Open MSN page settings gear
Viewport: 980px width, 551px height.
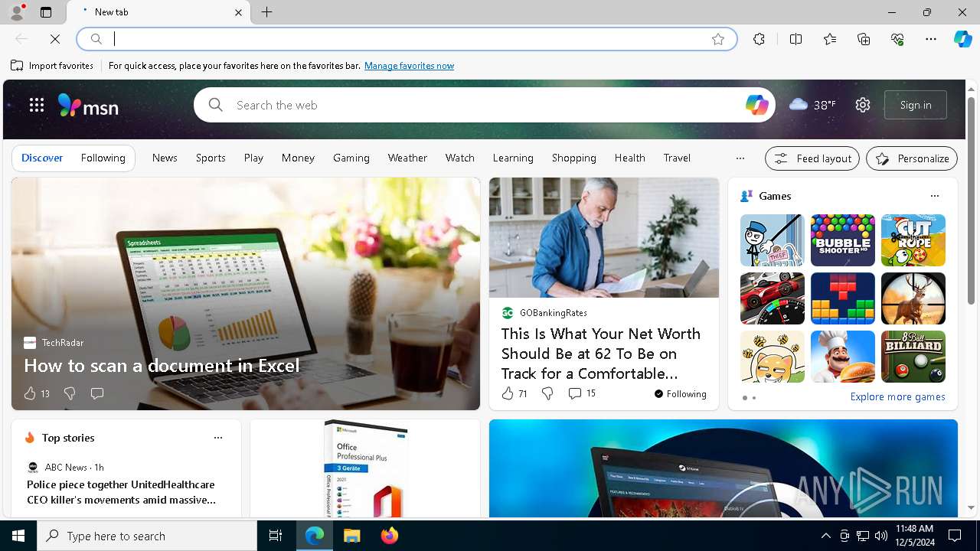(863, 105)
